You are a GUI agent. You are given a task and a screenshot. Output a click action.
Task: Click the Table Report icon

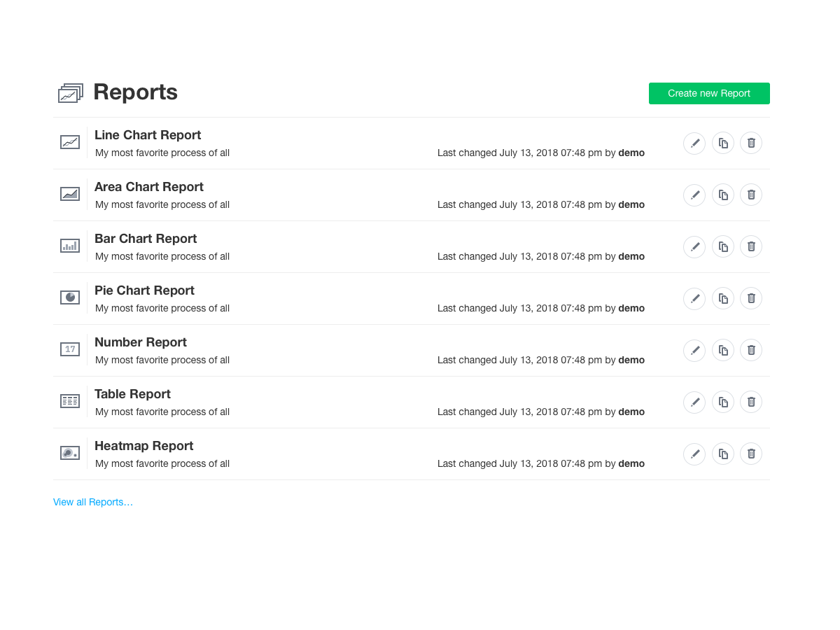click(70, 400)
